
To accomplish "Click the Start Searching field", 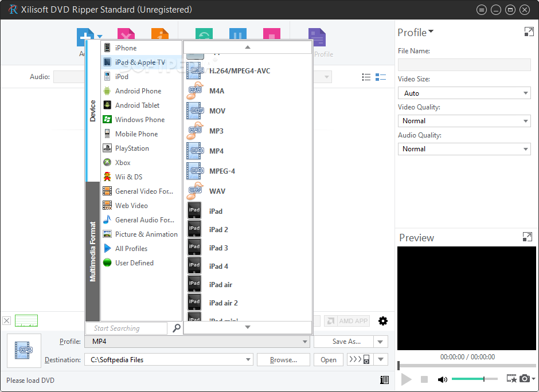I will (126, 328).
